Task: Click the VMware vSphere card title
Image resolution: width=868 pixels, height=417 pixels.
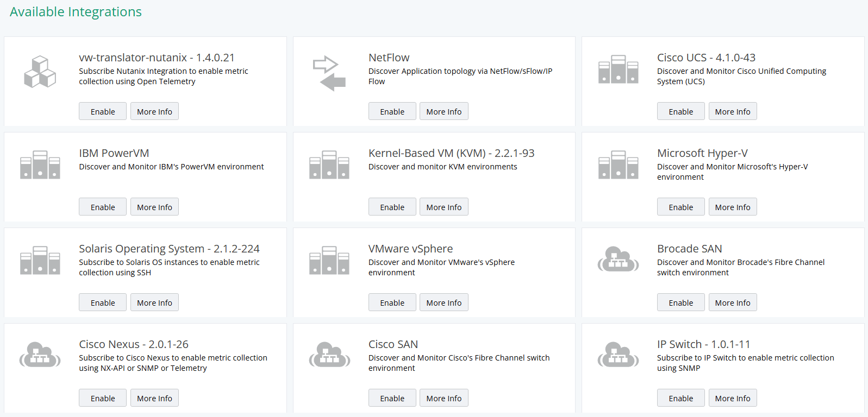Action: (410, 249)
